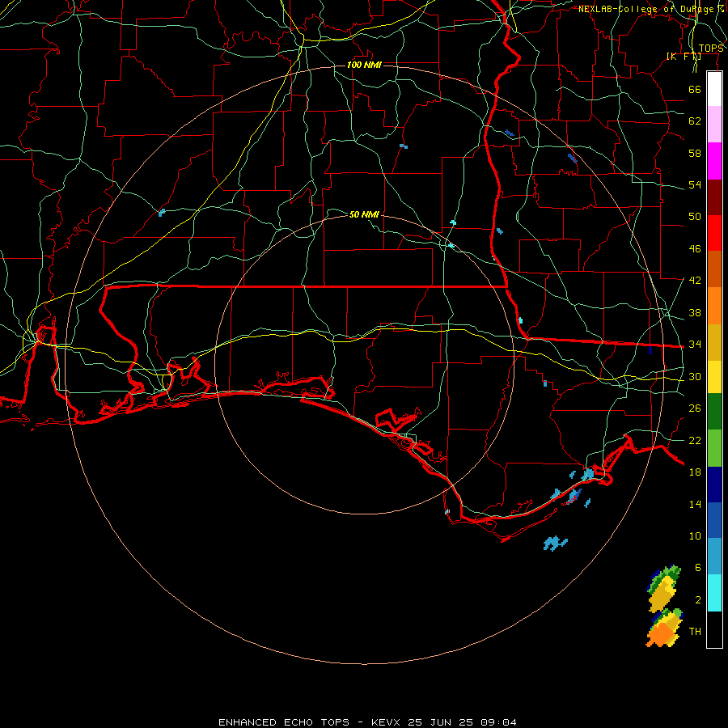Click the burnt orange legend swatch
Viewport: 728px width, 728px height.
[714, 269]
